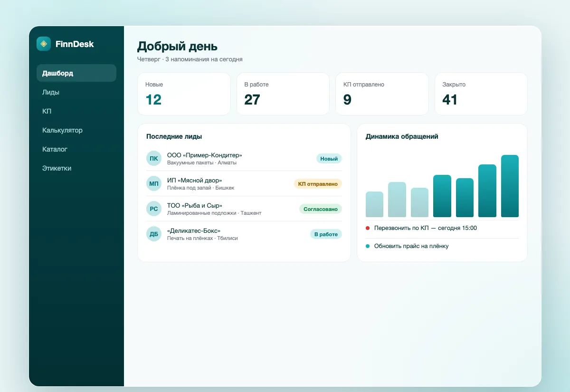Select Калькулятор in the sidebar

tap(76, 130)
